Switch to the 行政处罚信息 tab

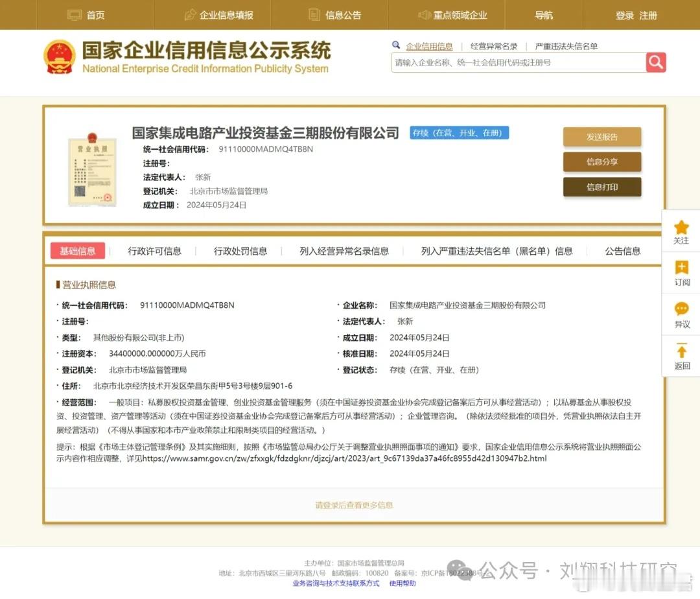click(x=240, y=251)
